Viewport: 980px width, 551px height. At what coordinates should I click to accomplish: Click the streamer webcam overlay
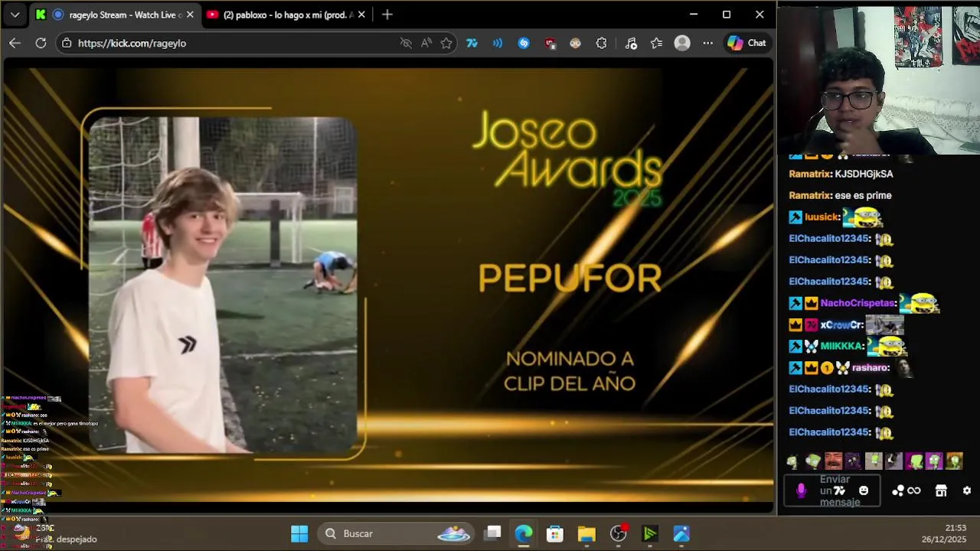tap(878, 80)
